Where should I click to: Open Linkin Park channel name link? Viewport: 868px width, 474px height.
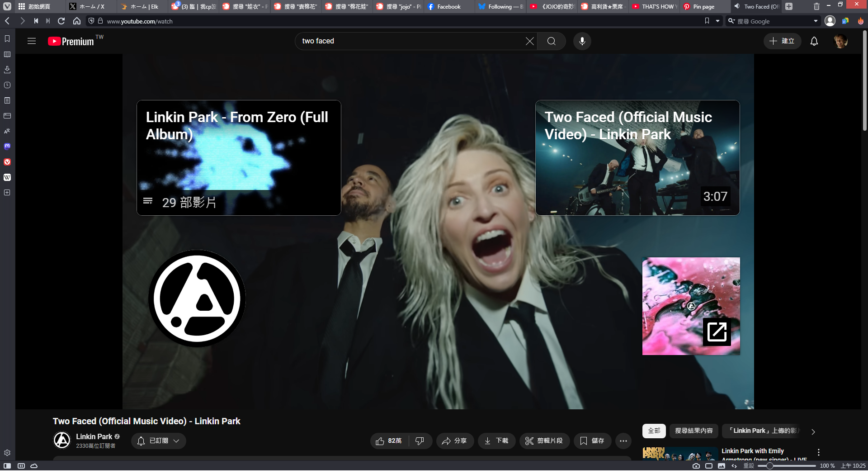click(x=94, y=436)
